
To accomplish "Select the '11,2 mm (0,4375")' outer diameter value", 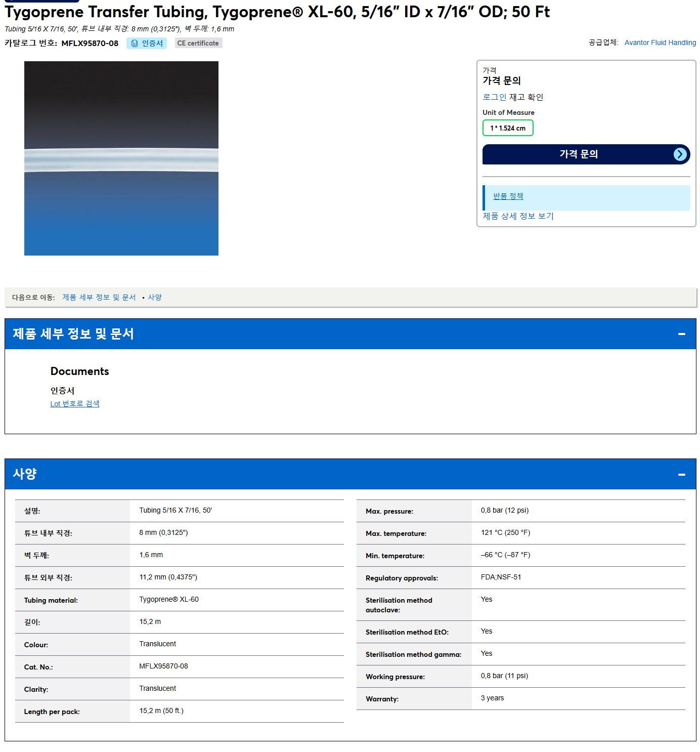I will click(168, 577).
